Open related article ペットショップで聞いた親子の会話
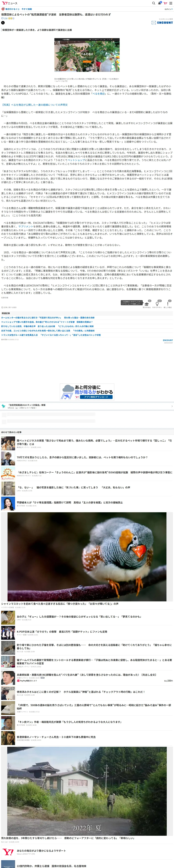This screenshot has height=868, width=174. pyautogui.click(x=47, y=322)
